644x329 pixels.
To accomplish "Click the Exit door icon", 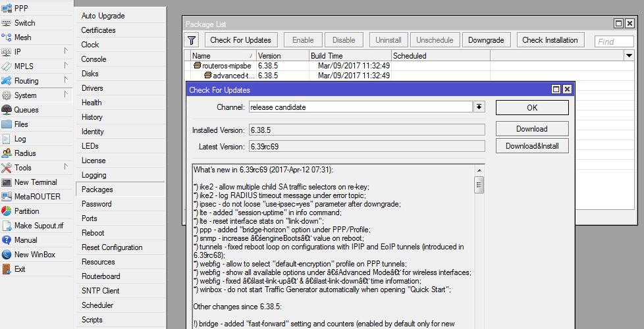I will [x=6, y=269].
